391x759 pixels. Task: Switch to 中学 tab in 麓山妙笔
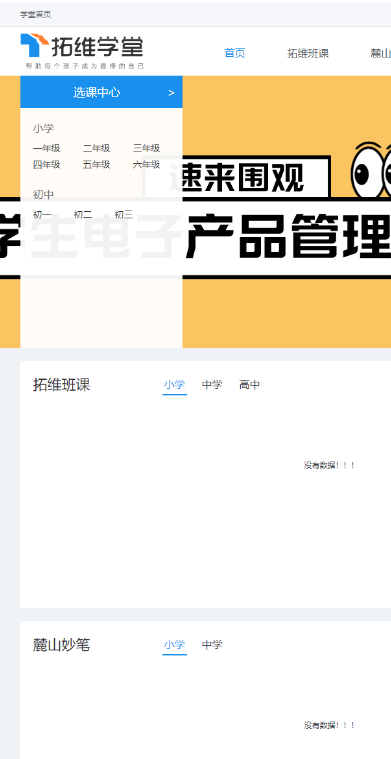pyautogui.click(x=212, y=645)
